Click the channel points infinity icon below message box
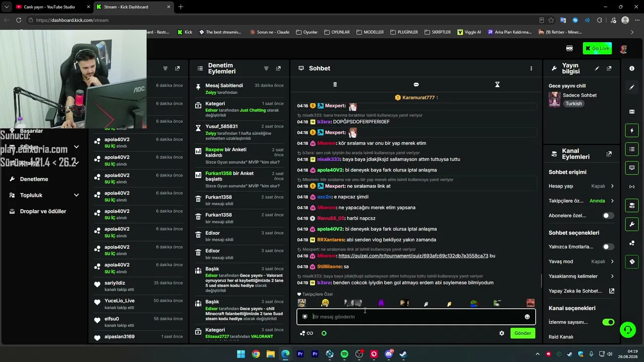Image resolution: width=644 pixels, height=362 pixels. point(306,333)
